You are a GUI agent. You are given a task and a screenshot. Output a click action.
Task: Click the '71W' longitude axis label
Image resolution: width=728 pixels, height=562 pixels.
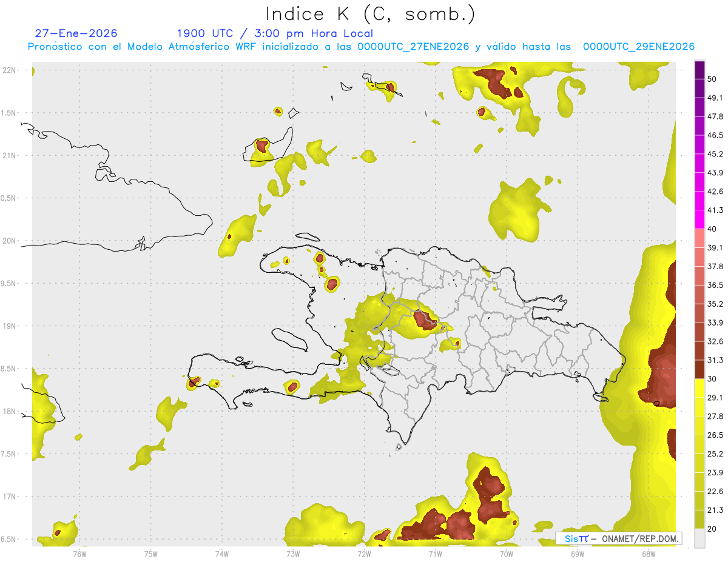point(435,553)
